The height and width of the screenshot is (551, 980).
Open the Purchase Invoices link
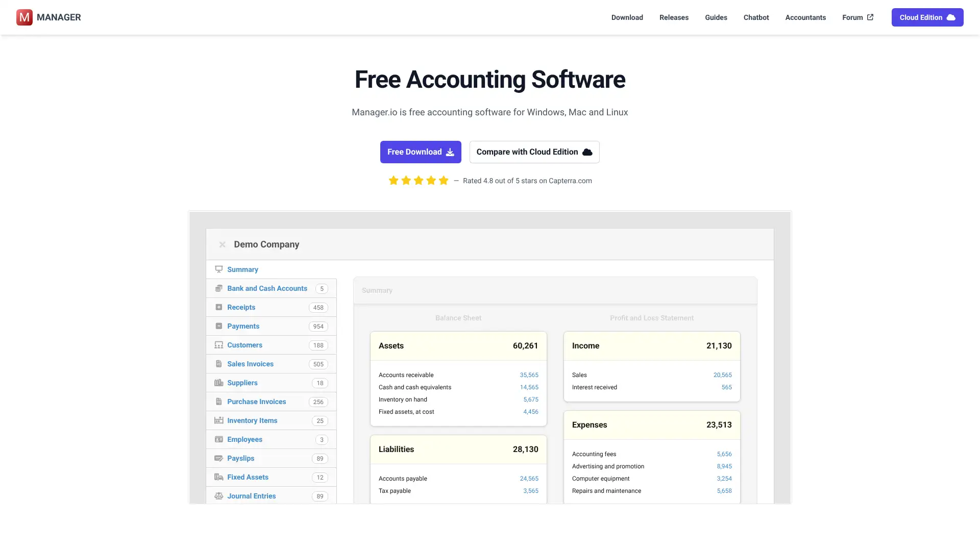point(256,402)
